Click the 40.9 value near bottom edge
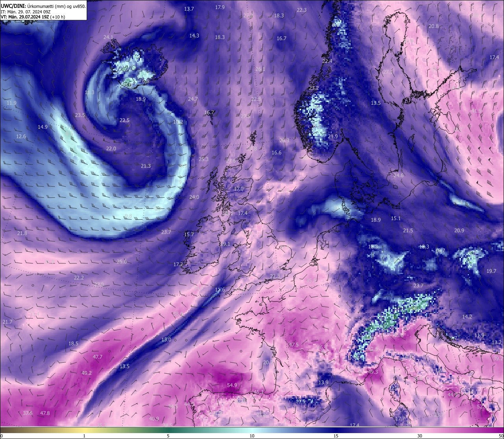The height and width of the screenshot is (439, 504). (154, 419)
